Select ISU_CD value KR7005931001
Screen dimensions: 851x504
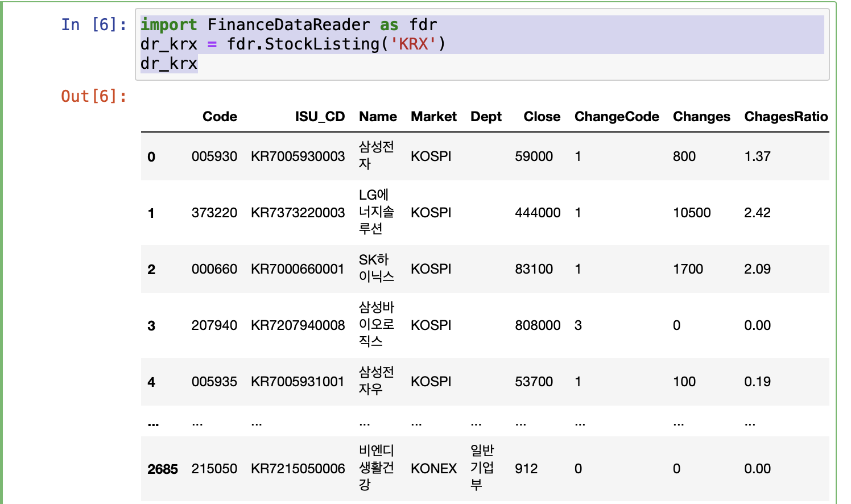tap(298, 382)
